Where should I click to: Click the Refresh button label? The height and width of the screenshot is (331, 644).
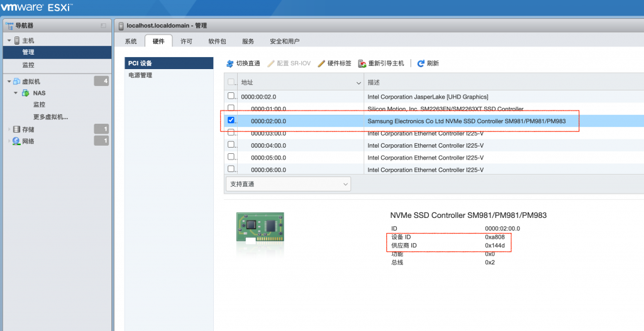[x=433, y=63]
